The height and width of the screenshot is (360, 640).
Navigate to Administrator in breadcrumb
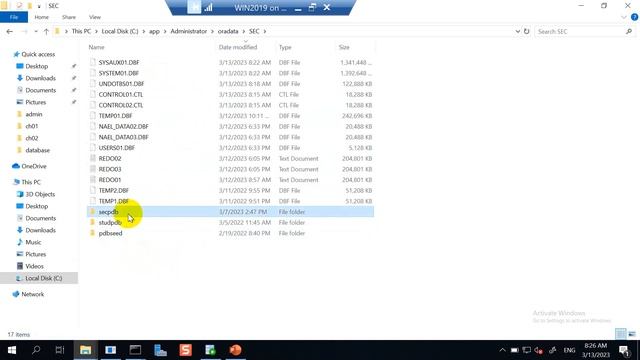tap(189, 31)
